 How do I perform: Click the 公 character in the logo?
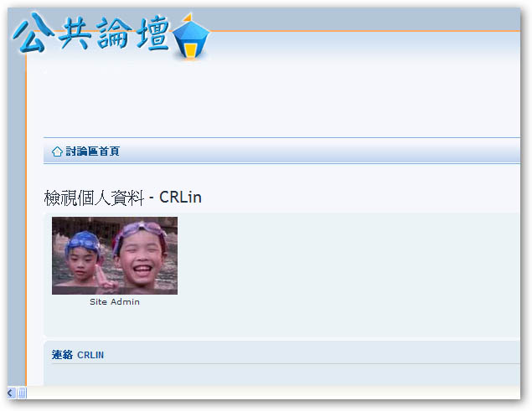[x=34, y=33]
